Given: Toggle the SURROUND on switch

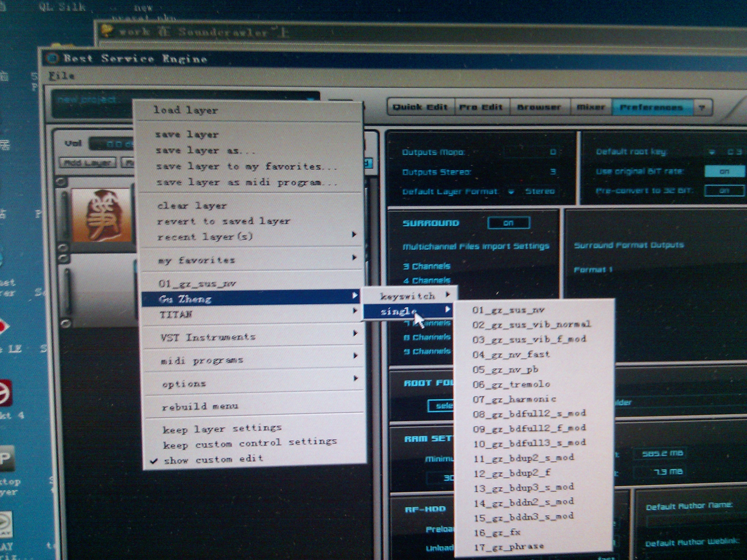Looking at the screenshot, I should (x=509, y=223).
